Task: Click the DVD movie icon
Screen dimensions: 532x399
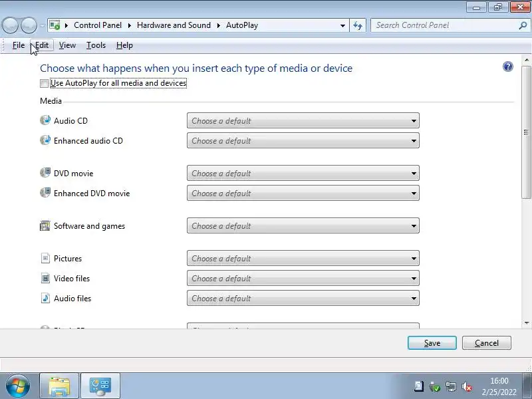Action: tap(45, 173)
